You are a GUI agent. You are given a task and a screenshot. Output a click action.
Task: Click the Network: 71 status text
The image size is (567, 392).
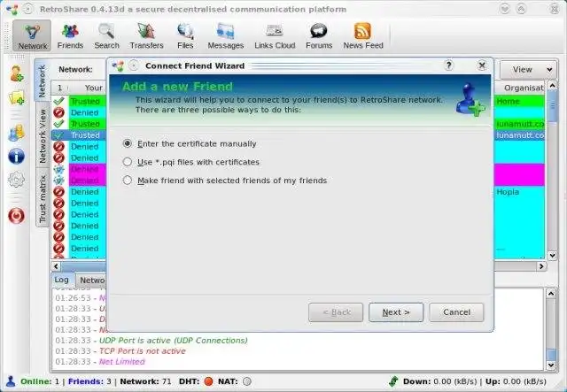pos(145,381)
